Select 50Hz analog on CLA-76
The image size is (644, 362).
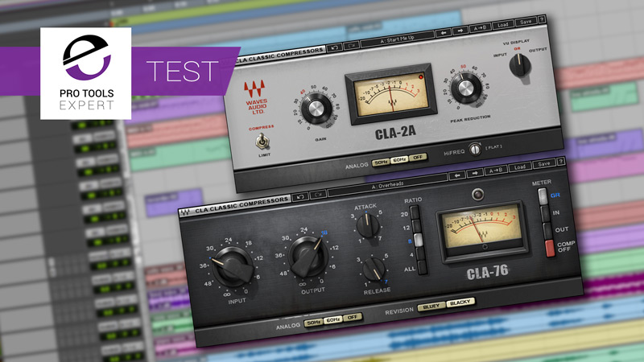313,323
